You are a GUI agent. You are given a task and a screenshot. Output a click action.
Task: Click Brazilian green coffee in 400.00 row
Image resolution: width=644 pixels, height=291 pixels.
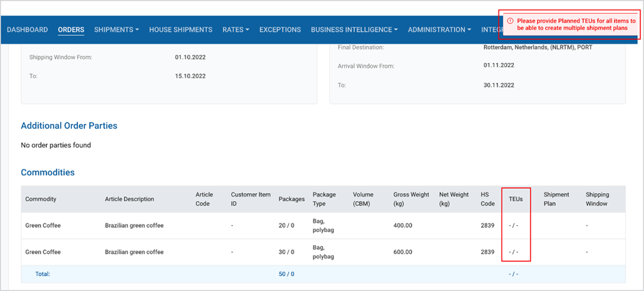(x=134, y=226)
